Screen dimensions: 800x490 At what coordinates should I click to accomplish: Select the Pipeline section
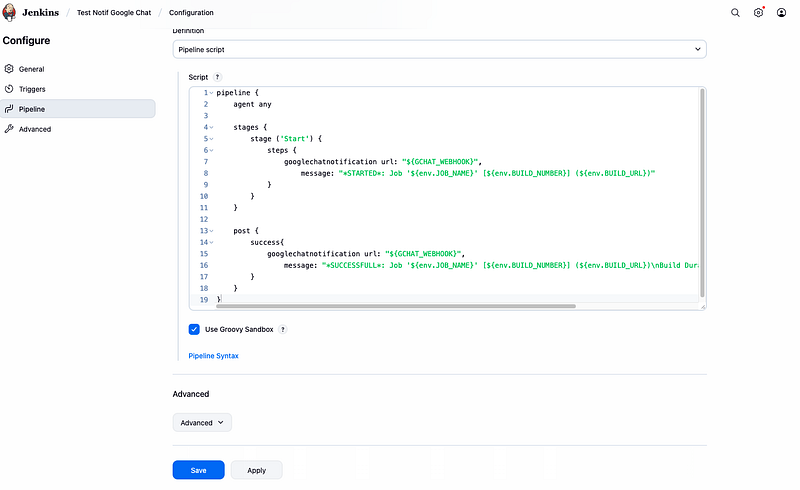pos(78,109)
